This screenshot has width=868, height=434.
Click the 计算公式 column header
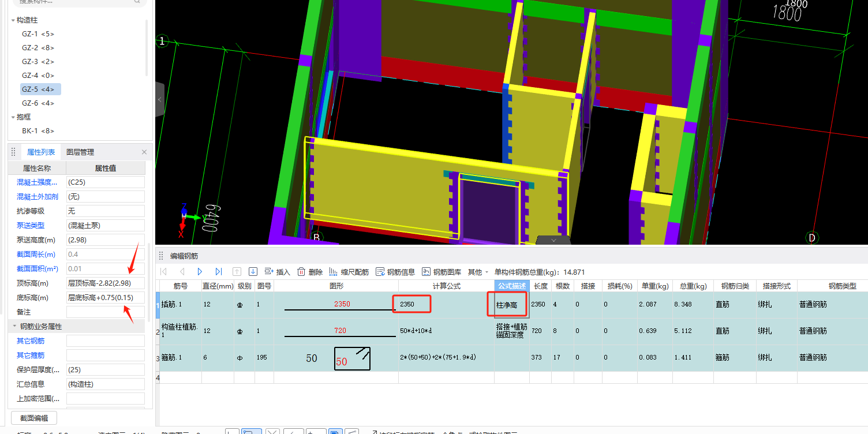446,286
